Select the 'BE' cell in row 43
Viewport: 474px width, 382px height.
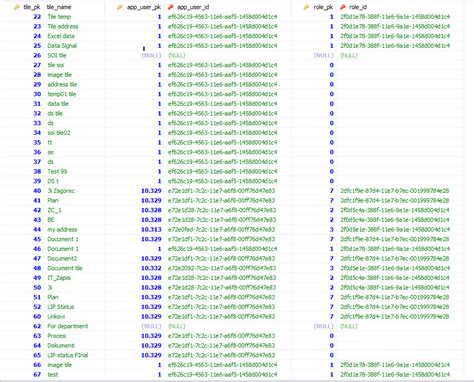pyautogui.click(x=51, y=220)
